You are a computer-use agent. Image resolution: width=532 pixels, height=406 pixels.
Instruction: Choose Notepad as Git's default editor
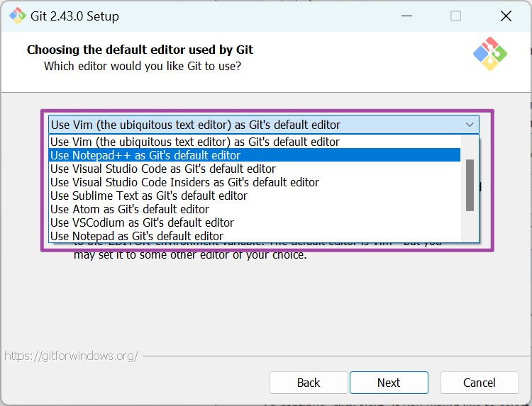pyautogui.click(x=137, y=236)
